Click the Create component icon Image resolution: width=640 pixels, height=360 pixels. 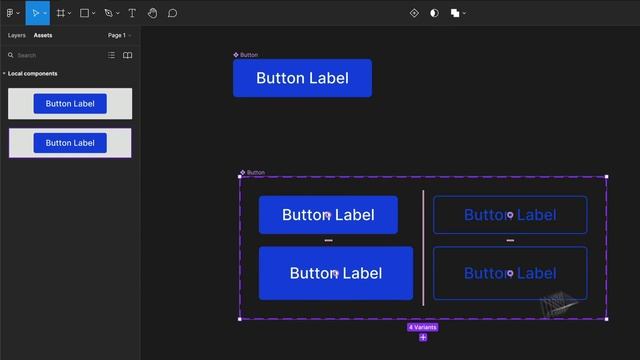(414, 13)
